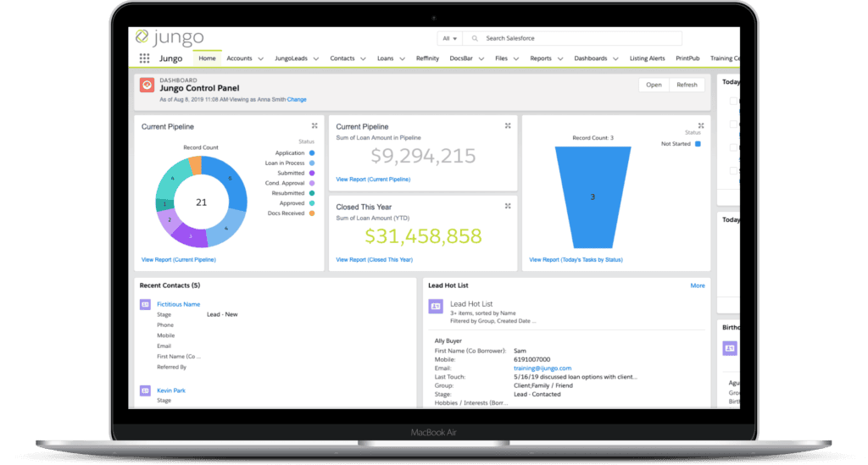Image resolution: width=868 pixels, height=465 pixels.
Task: Expand the DocsBar menu chevron
Action: click(481, 58)
